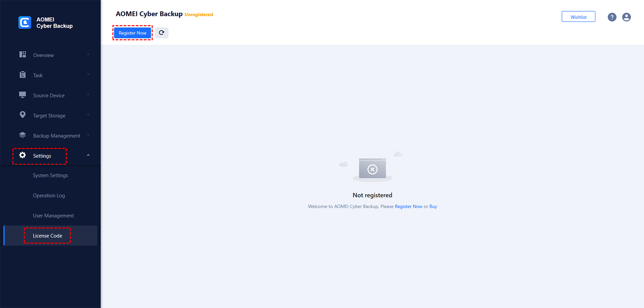Click the Not registered heading

[372, 195]
